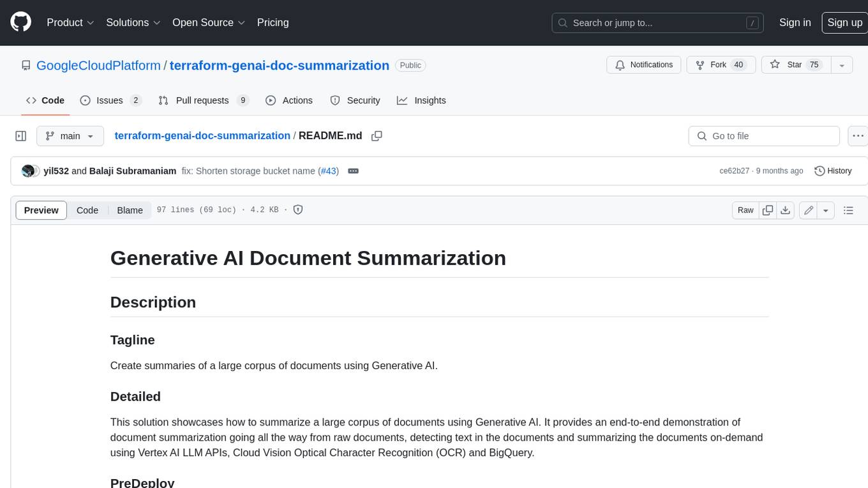This screenshot has width=868, height=488.
Task: Open the GitHub home logo
Action: point(20,22)
